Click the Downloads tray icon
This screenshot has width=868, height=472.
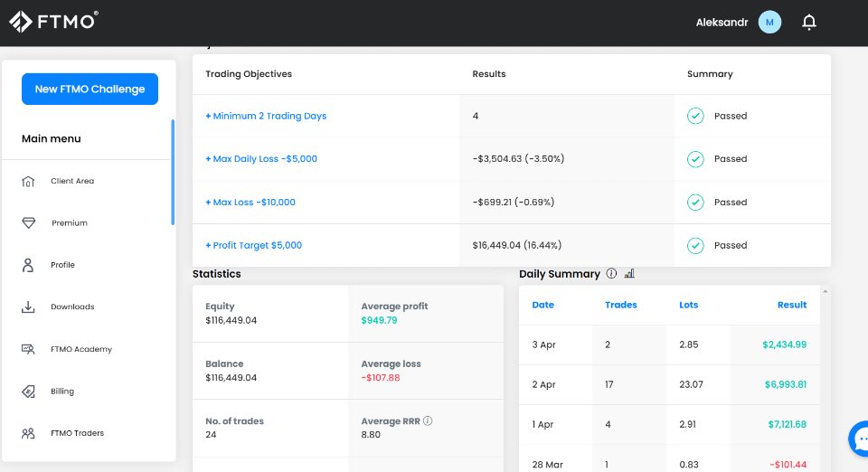point(28,307)
